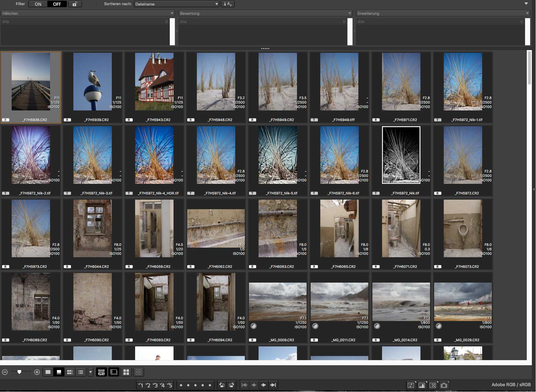Click the Adobe RGB / sRGB color space label
Image resolution: width=536 pixels, height=392 pixels.
[x=511, y=385]
